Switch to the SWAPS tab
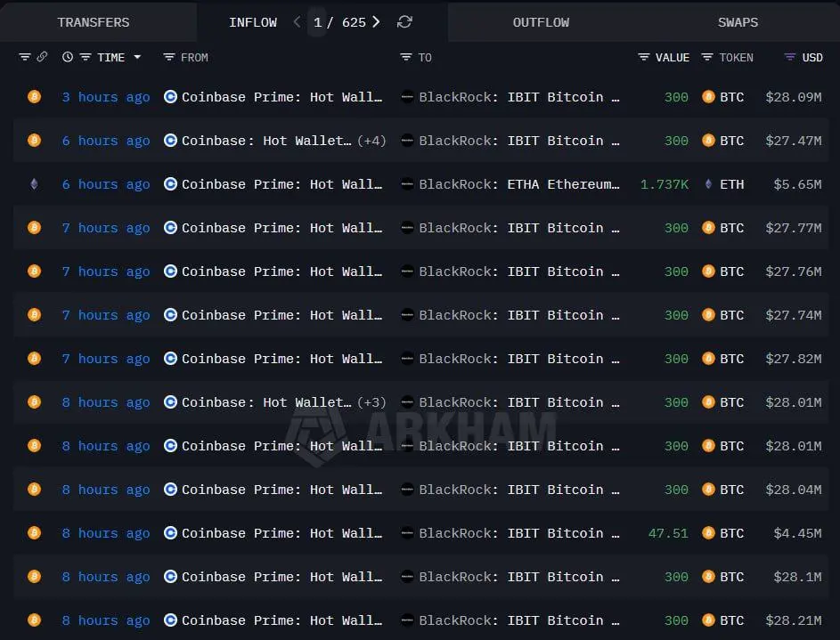This screenshot has width=840, height=640. tap(738, 22)
